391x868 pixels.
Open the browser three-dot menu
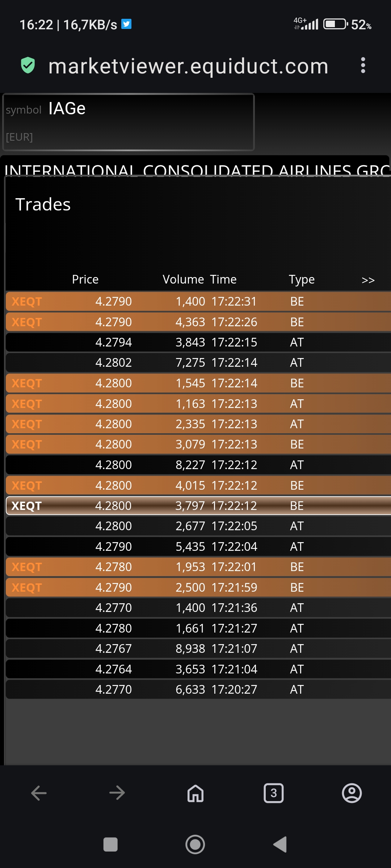point(363,65)
